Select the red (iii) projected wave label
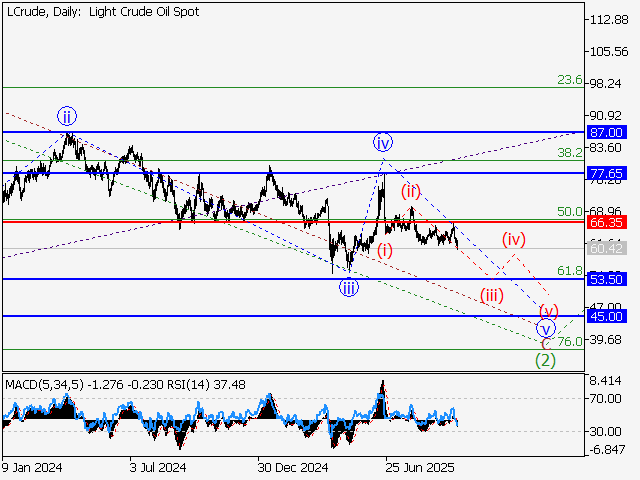Image resolution: width=640 pixels, height=480 pixels. 491,294
